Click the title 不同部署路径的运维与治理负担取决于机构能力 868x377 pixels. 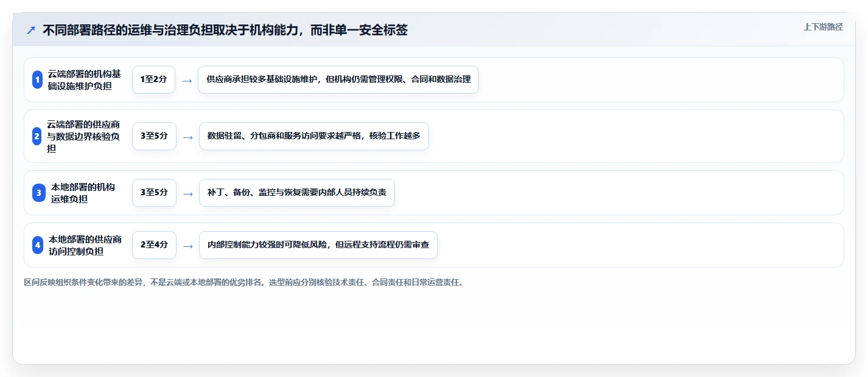(225, 30)
